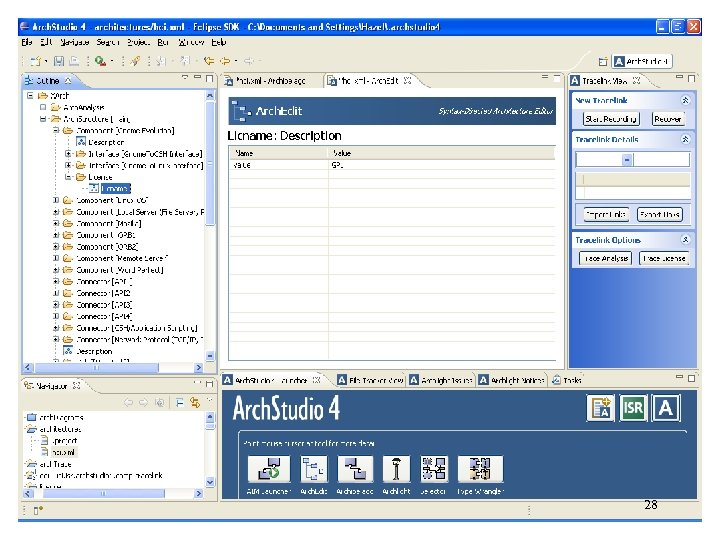The height and width of the screenshot is (540, 720).
Task: Click the ArchStudio 'A' logo icon
Action: tap(666, 408)
